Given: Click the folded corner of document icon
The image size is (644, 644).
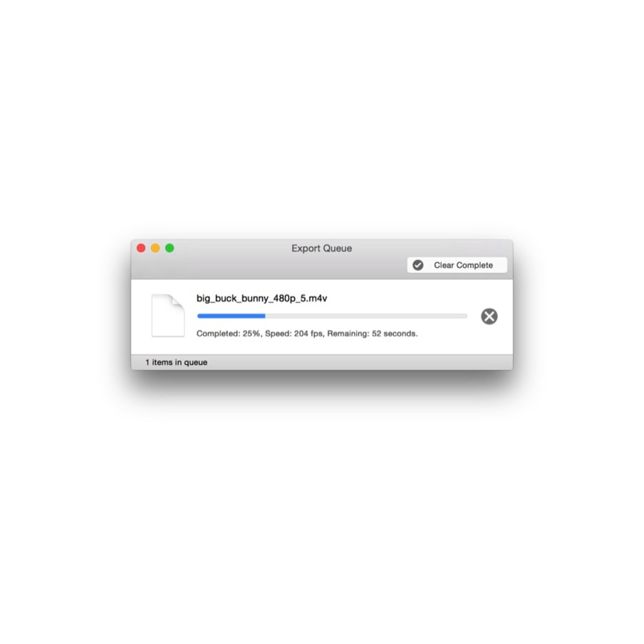Looking at the screenshot, I should click(178, 301).
